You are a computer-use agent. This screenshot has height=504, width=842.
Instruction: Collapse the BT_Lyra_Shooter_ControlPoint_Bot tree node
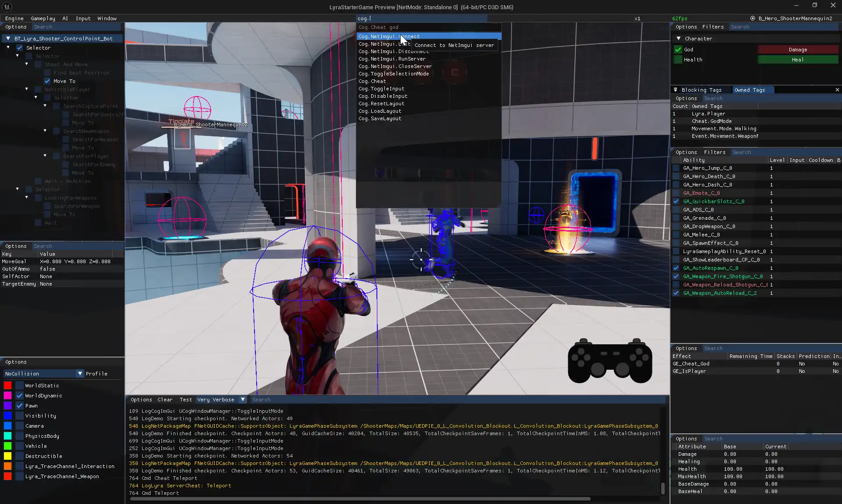[x=8, y=39]
